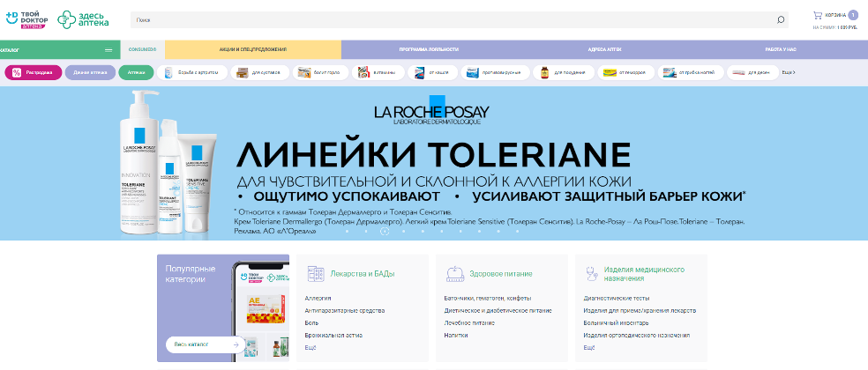This screenshot has width=868, height=370.
Task: Expand Ещё under Изделия медицинского назначения
Action: coord(588,348)
